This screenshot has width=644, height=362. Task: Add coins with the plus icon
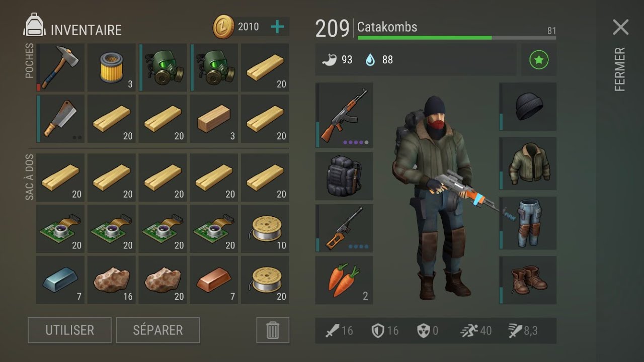click(x=277, y=26)
